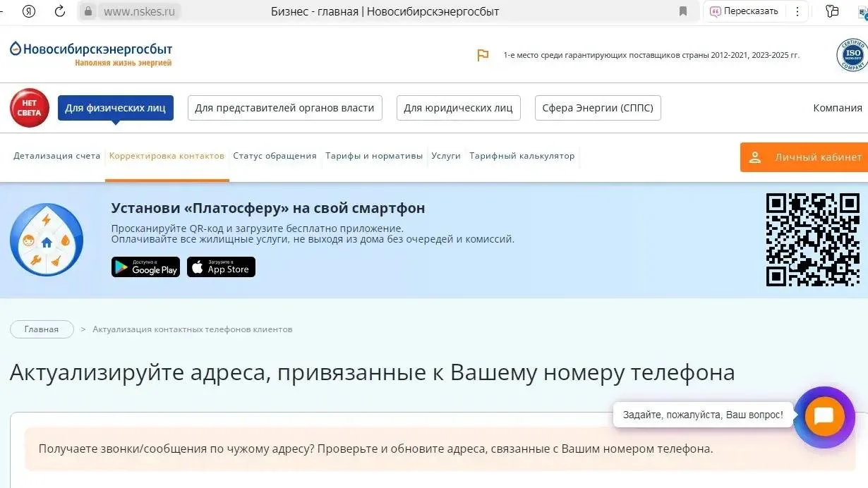This screenshot has height=488, width=868.
Task: Open Личный кабинет orange button
Action: [x=804, y=157]
